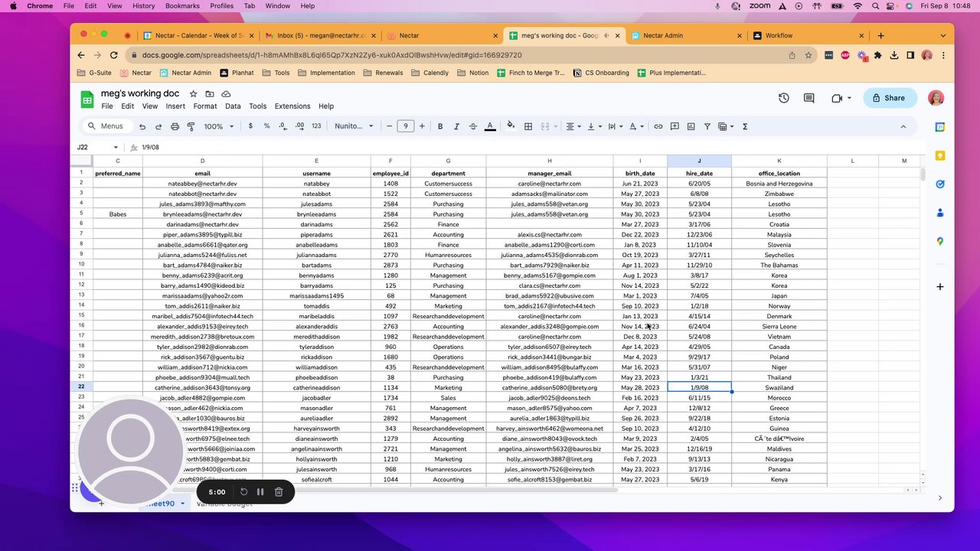
Task: Create a filter using funnel icon
Action: (x=707, y=126)
